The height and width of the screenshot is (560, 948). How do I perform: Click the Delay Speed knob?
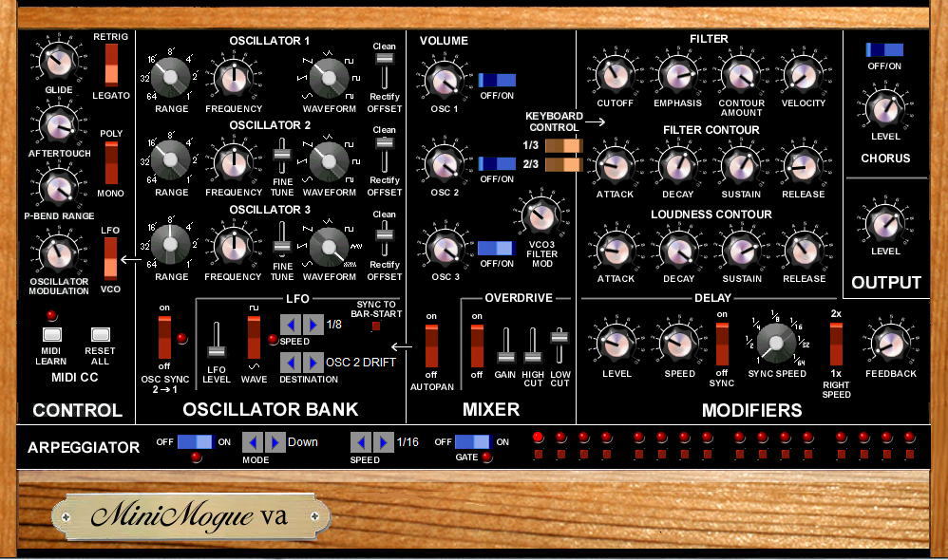tap(679, 344)
